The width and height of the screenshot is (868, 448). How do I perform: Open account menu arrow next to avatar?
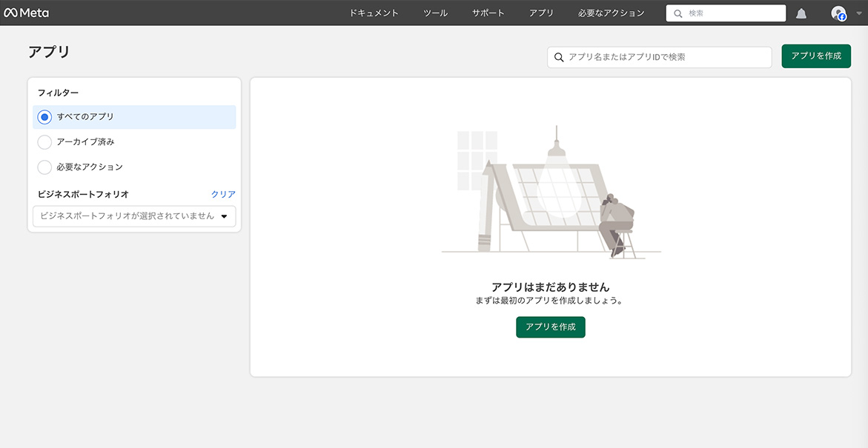[x=859, y=13]
